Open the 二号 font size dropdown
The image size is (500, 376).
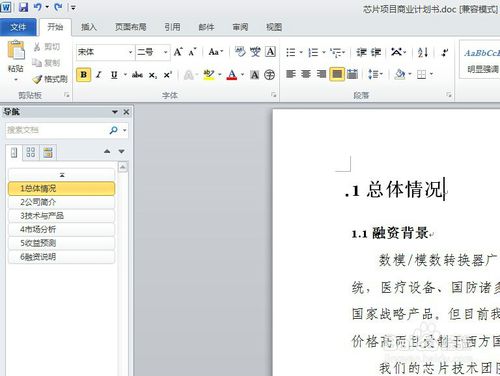click(165, 52)
